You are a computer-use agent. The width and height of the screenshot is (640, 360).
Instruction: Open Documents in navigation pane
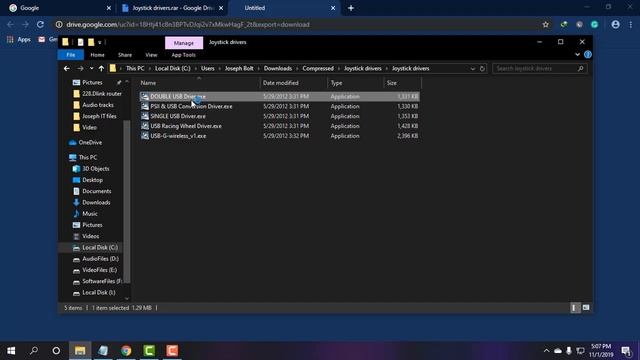(x=97, y=191)
